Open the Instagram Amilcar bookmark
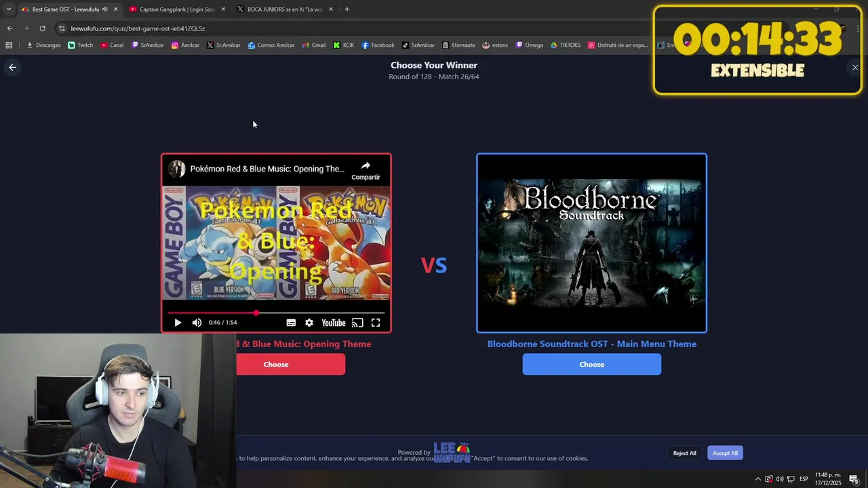Screen dimensions: 868x488 pos(185,45)
